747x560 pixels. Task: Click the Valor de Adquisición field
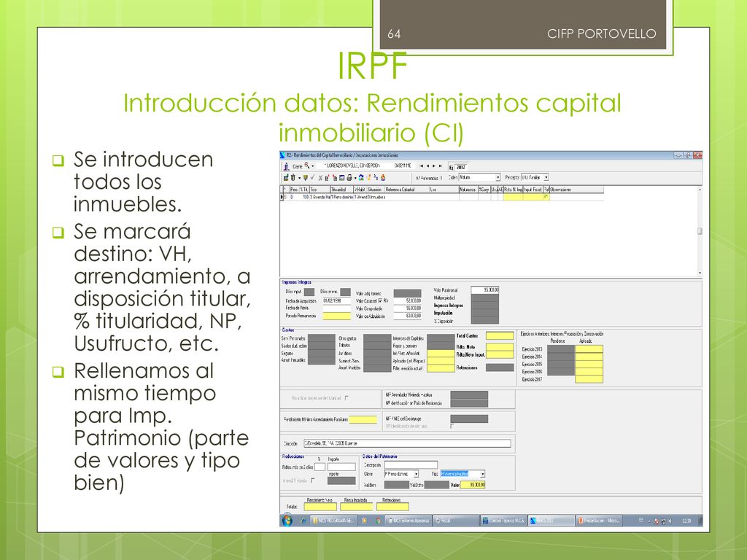[x=407, y=316]
